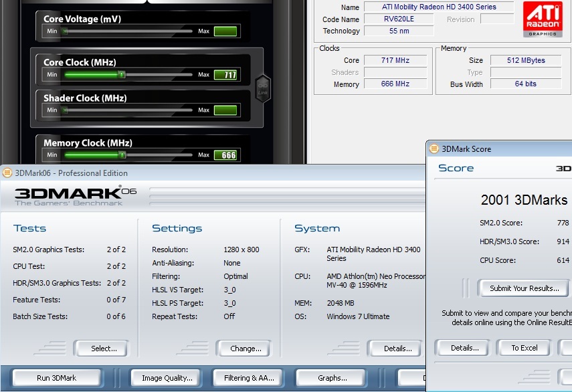Click the 3DMark06 logo
Image resolution: width=572 pixels, height=392 pixels.
tap(76, 196)
